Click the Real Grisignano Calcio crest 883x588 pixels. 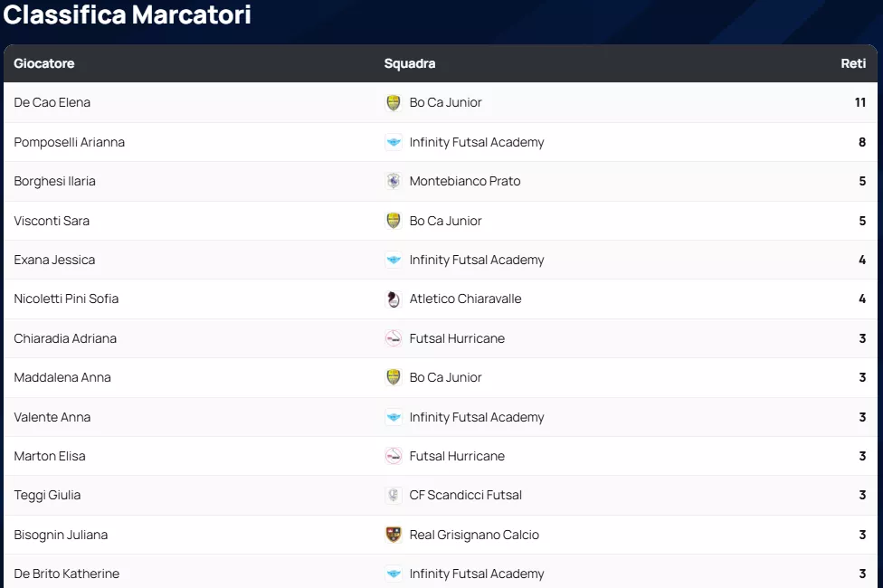tap(394, 535)
